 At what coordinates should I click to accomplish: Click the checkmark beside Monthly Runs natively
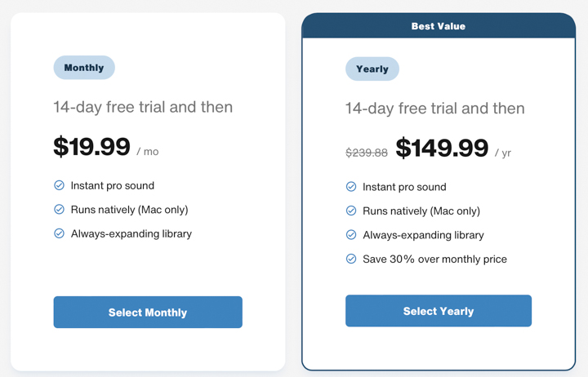tap(60, 209)
